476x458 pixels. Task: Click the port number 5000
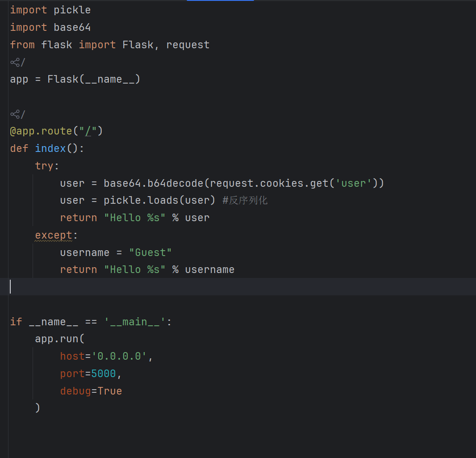click(x=104, y=374)
